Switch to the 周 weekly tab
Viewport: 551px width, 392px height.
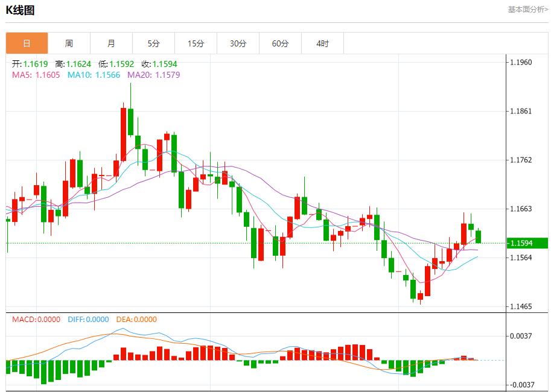pyautogui.click(x=69, y=43)
